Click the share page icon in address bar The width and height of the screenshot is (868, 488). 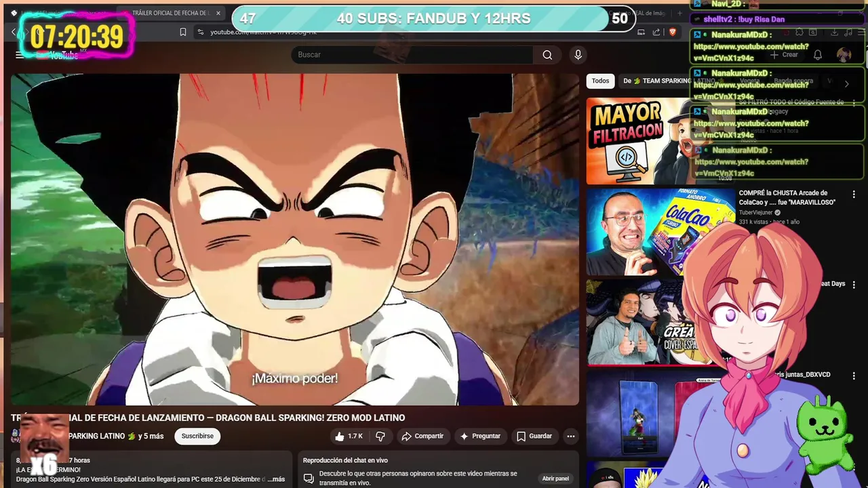click(656, 32)
